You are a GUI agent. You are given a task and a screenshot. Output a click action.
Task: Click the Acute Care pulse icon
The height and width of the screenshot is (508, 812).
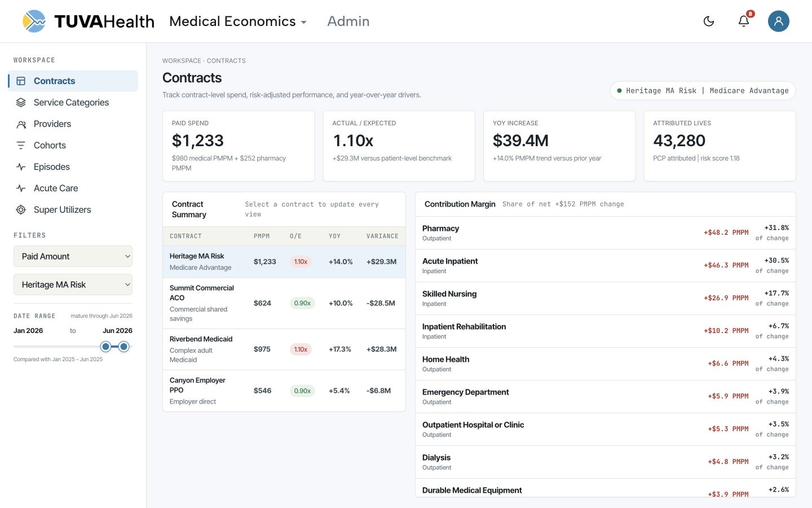click(21, 188)
